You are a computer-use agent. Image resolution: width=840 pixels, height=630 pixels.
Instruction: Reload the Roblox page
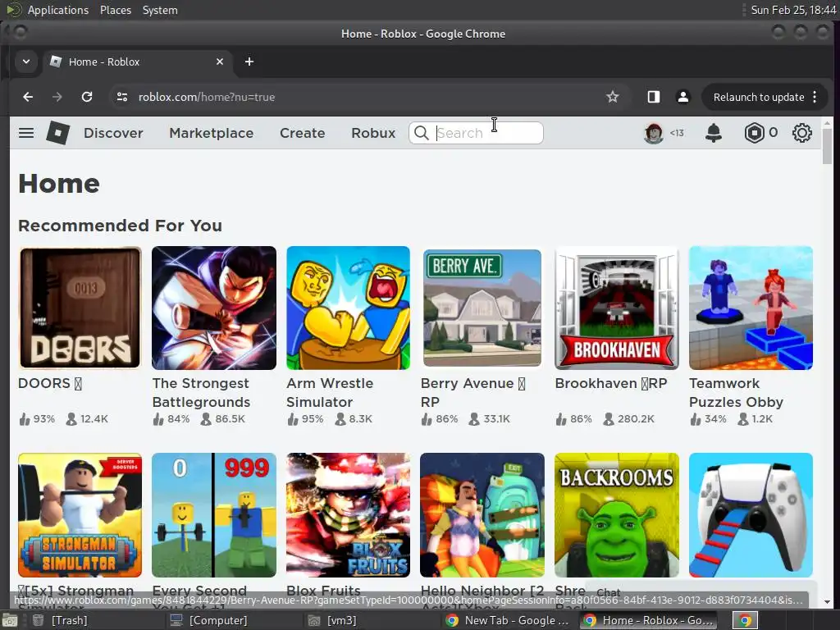[x=87, y=97]
